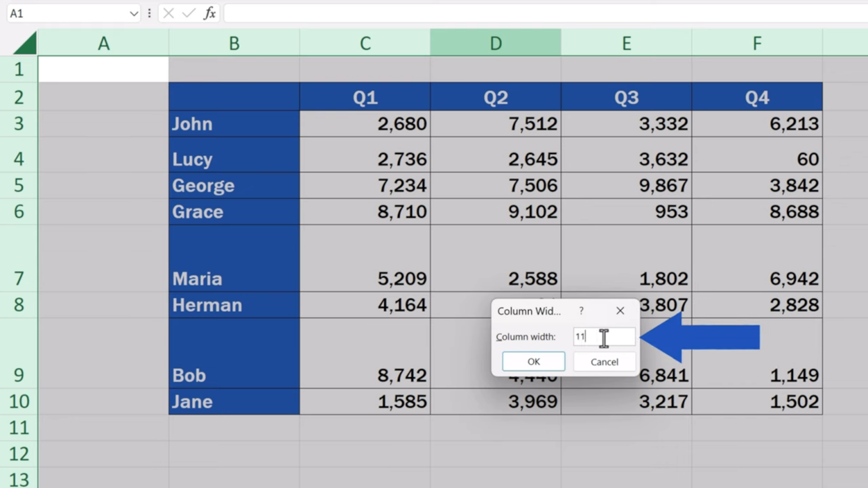Close the Column Width dialog with its X

[620, 311]
